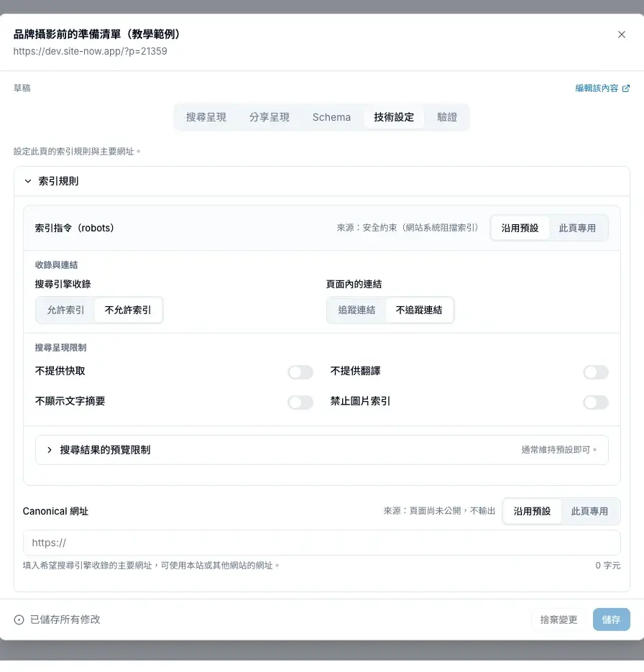Click the page URL dev.site-now.app text
The width and height of the screenshot is (644, 672).
click(90, 52)
